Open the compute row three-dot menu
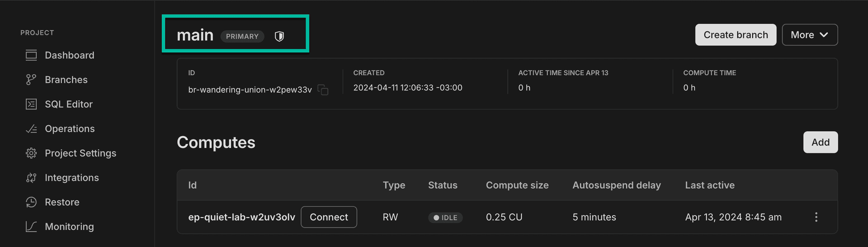 coord(816,217)
